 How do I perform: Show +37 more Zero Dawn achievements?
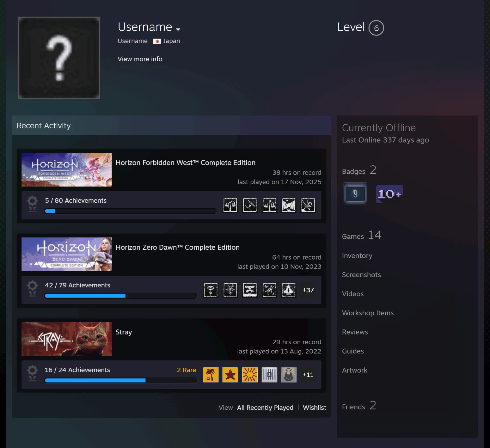308,290
